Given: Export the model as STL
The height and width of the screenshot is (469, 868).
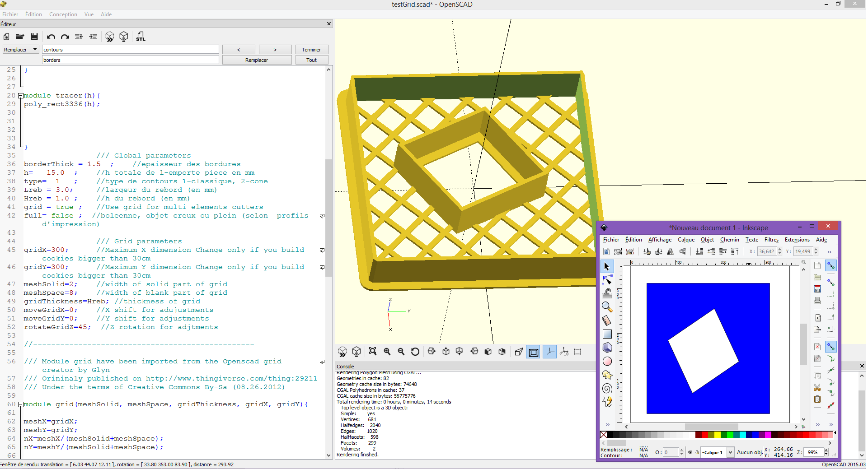Looking at the screenshot, I should [x=141, y=37].
